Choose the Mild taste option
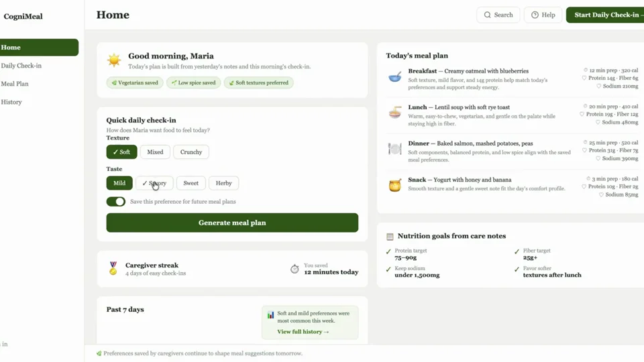Viewport: 644px width, 362px height. (x=119, y=183)
